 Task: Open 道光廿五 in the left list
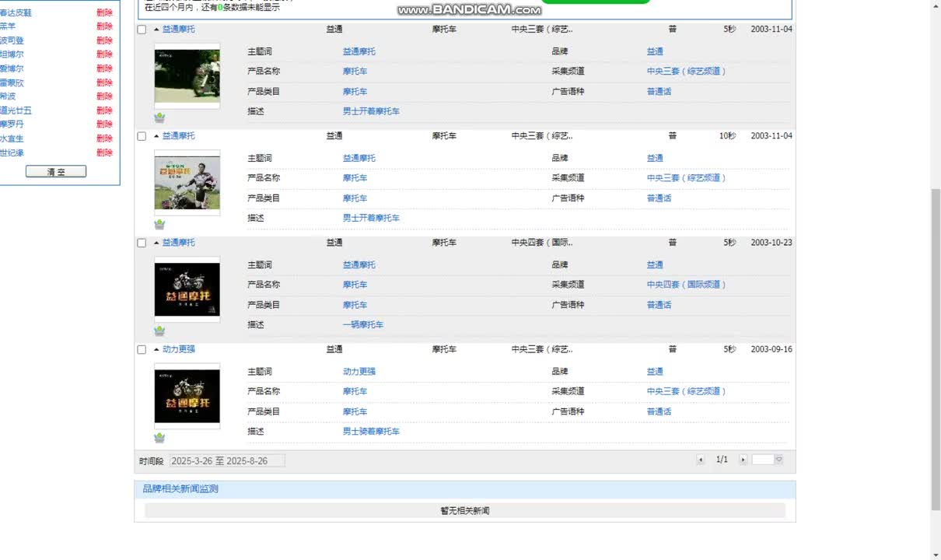tap(16, 110)
